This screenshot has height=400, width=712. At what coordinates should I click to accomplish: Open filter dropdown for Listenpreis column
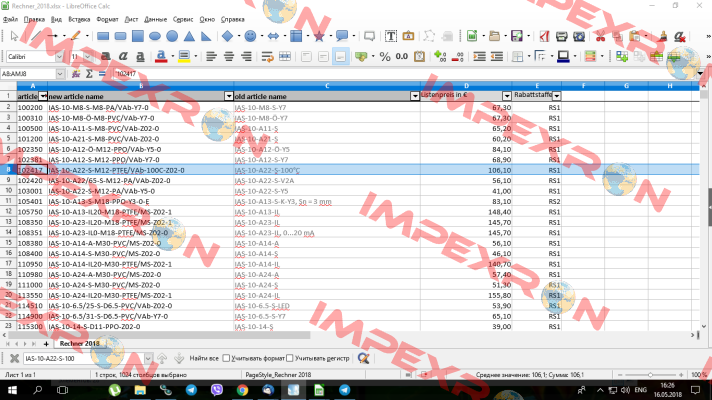(507, 96)
